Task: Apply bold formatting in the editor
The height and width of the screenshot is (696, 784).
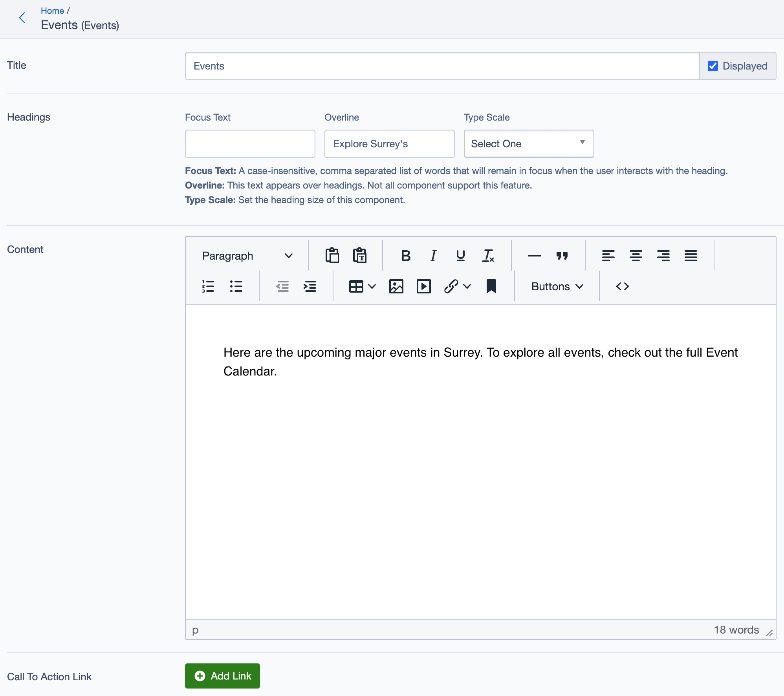Action: (405, 256)
